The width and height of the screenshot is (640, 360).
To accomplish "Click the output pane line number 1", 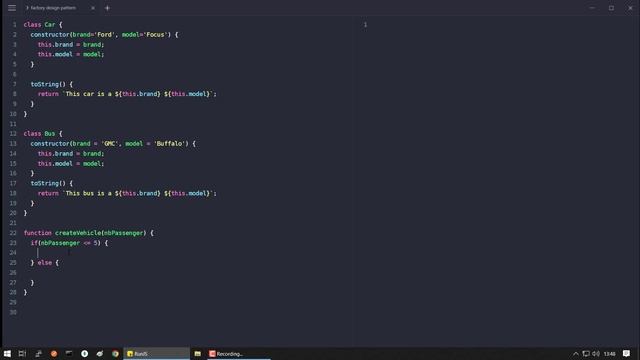I will tap(365, 24).
